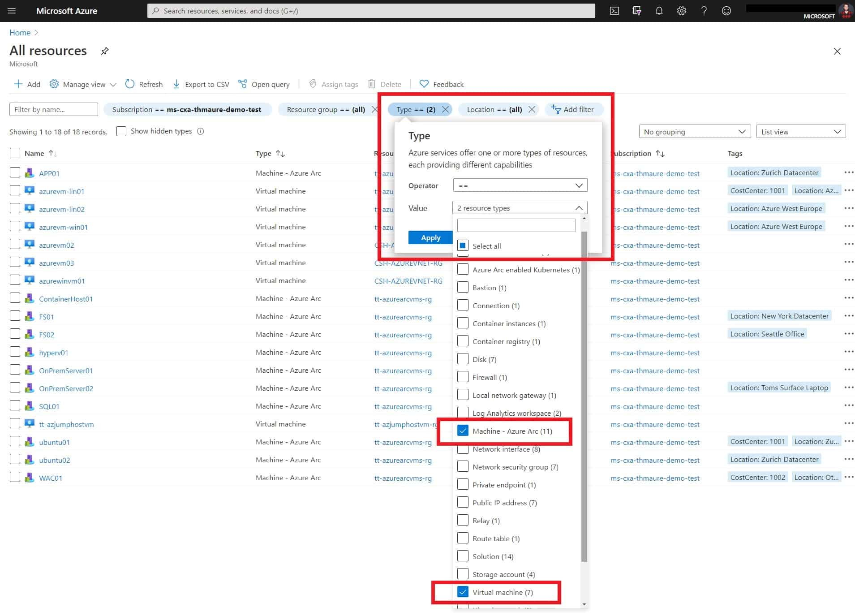This screenshot has height=616, width=855.
Task: Click Location: New York Datacenter tag
Action: [779, 316]
